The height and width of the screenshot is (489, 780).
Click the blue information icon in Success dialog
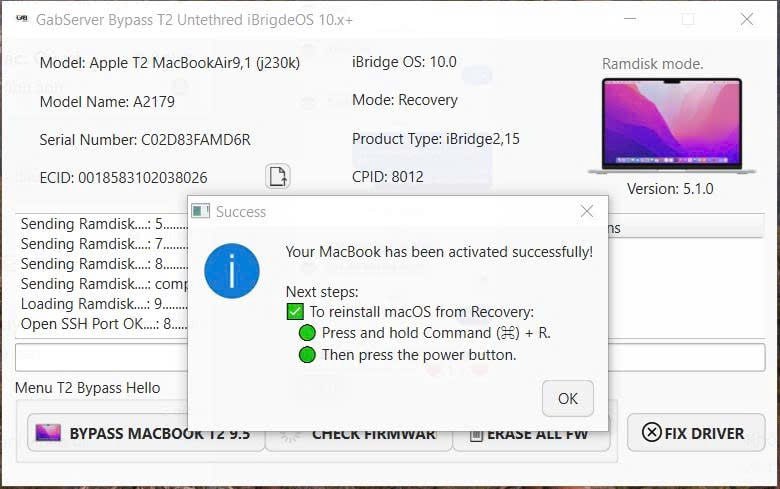point(232,271)
